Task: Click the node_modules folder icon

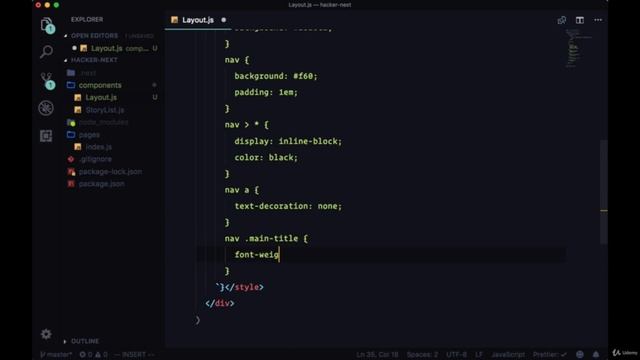Action: [x=71, y=122]
